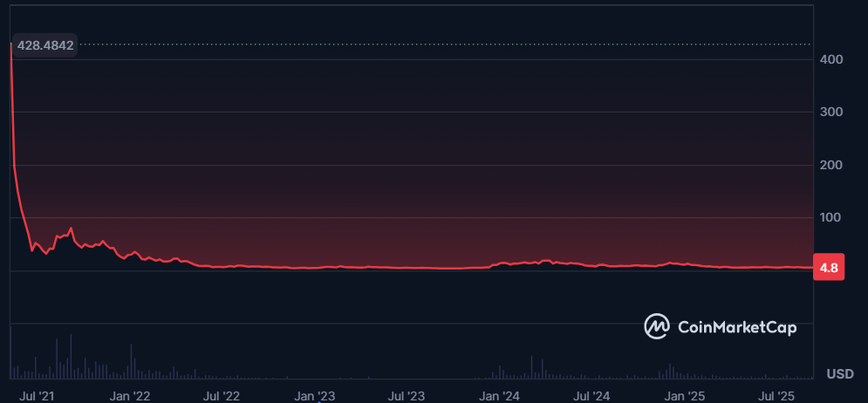868x403 pixels.
Task: Click the Jan '22 date axis label
Action: (x=131, y=396)
